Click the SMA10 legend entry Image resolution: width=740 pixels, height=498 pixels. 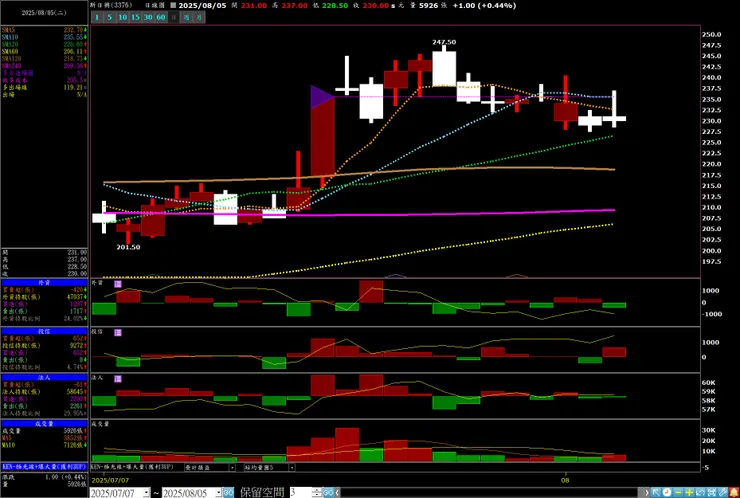[x=44, y=37]
